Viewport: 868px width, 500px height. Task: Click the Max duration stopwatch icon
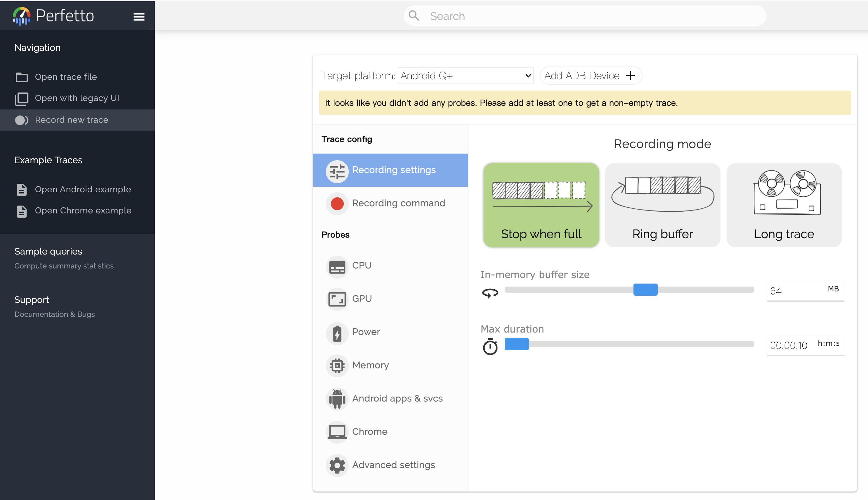(x=490, y=346)
